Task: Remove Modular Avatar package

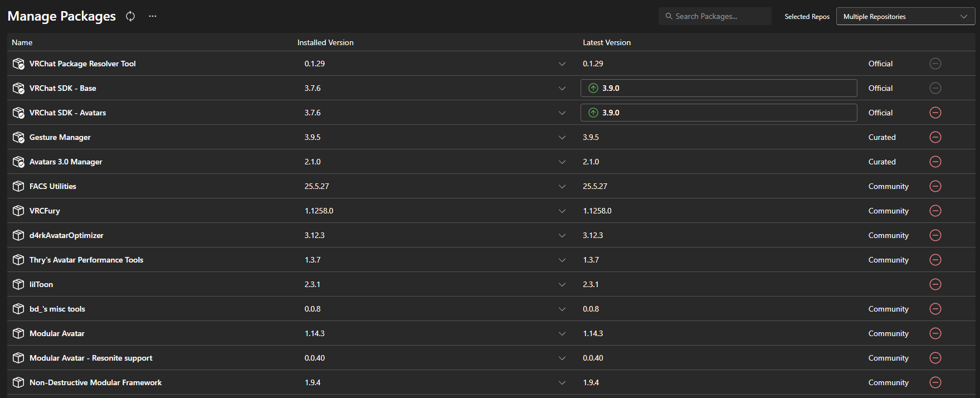Action: coord(935,333)
